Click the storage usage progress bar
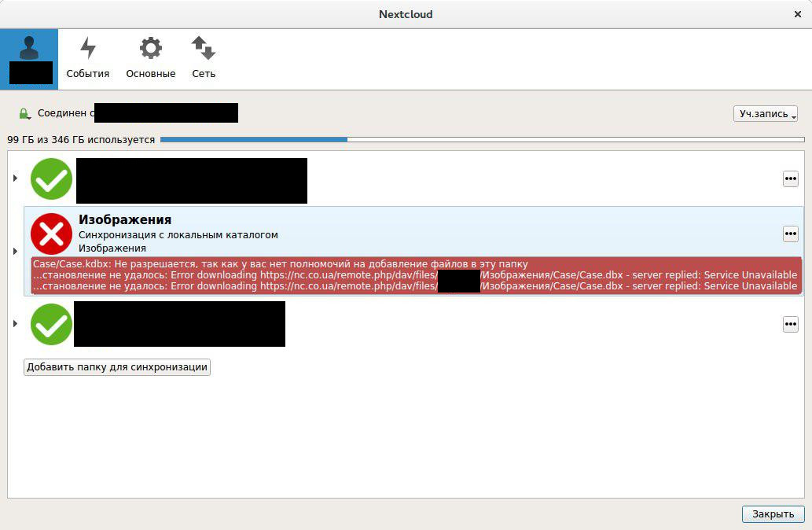Viewport: 812px width, 530px height. [482, 139]
